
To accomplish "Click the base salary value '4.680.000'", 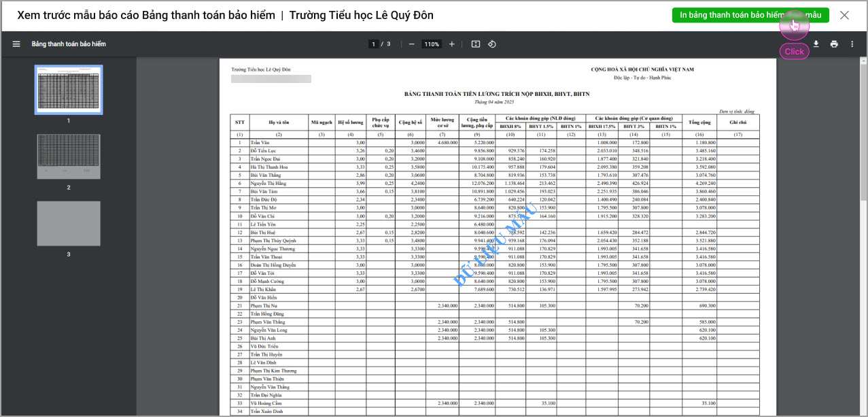I will [x=447, y=142].
